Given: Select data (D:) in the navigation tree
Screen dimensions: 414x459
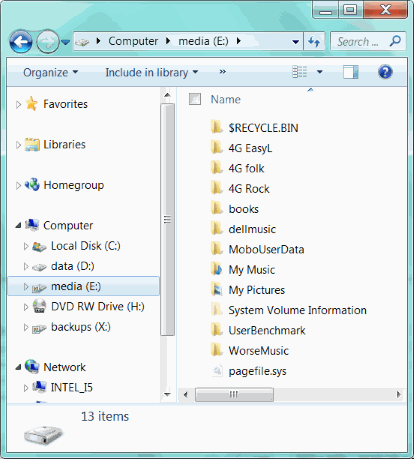Looking at the screenshot, I should [x=73, y=266].
